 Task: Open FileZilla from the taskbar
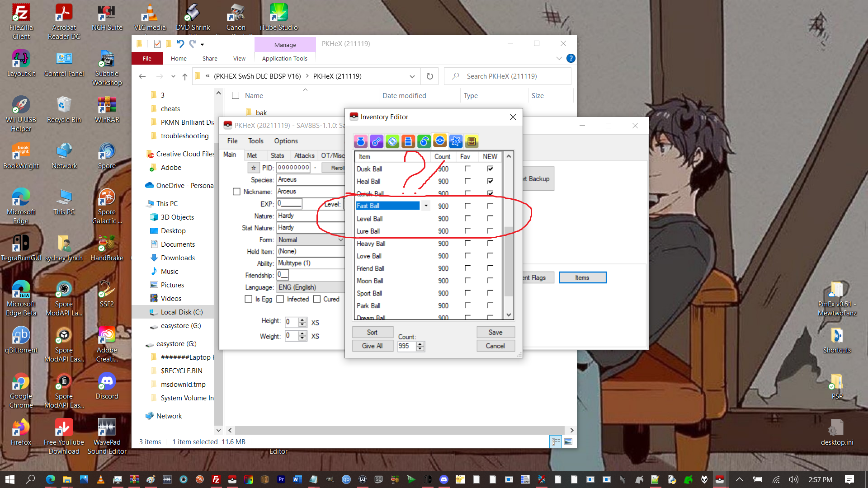point(216,479)
